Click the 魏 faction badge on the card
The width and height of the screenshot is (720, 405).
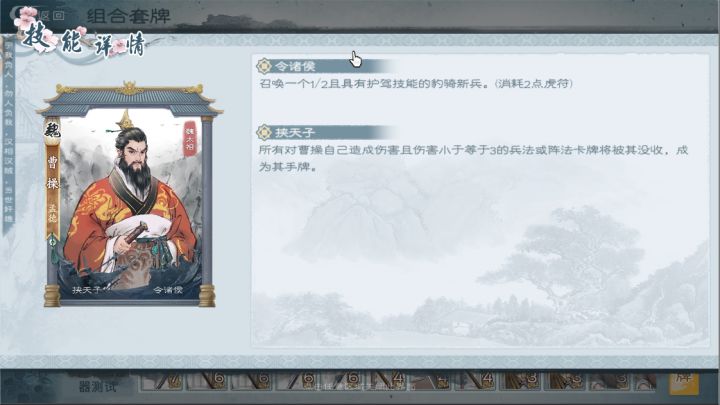pyautogui.click(x=52, y=131)
